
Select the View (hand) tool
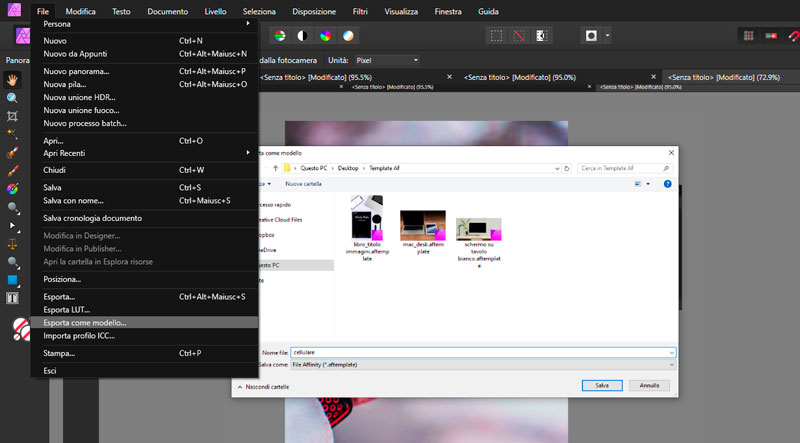(12, 80)
